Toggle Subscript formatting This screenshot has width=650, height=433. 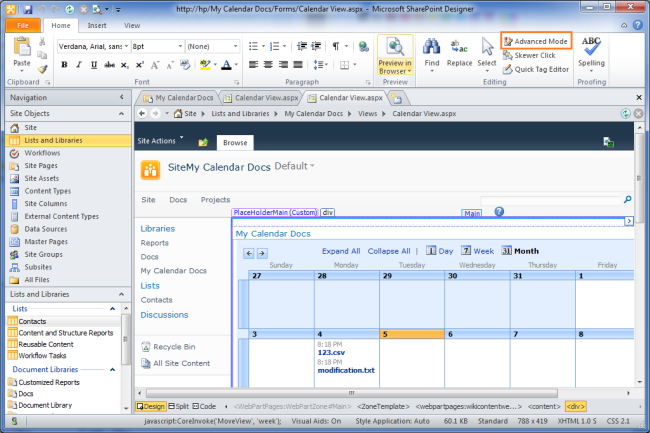click(124, 65)
